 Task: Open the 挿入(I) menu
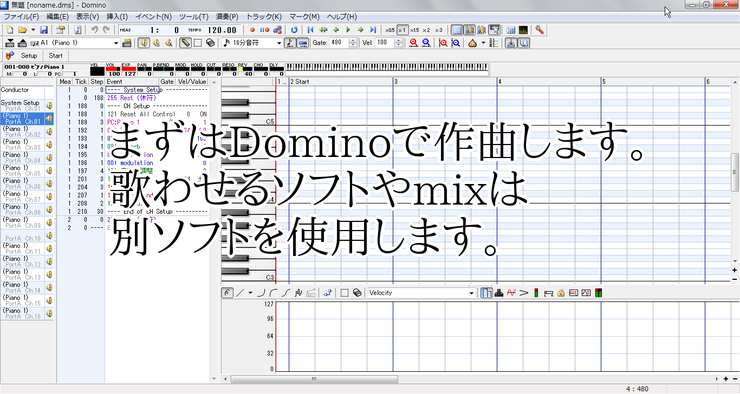coord(117,17)
